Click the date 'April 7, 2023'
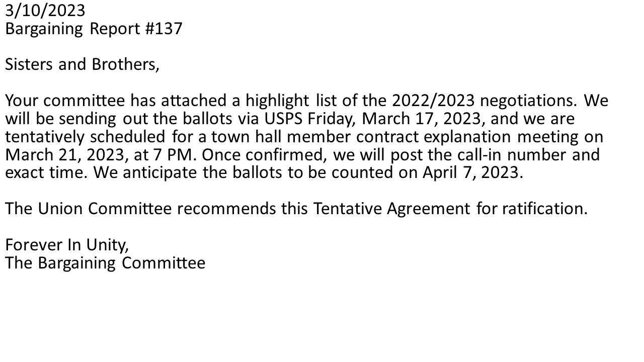The width and height of the screenshot is (644, 362). [x=470, y=172]
